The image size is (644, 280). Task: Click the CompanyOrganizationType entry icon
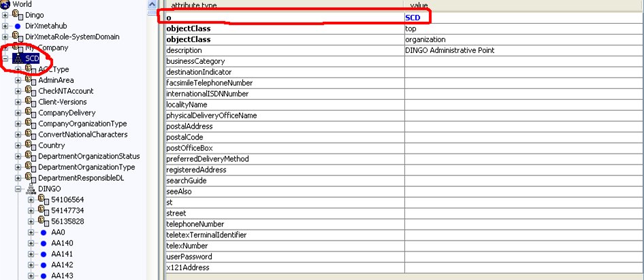click(x=31, y=123)
